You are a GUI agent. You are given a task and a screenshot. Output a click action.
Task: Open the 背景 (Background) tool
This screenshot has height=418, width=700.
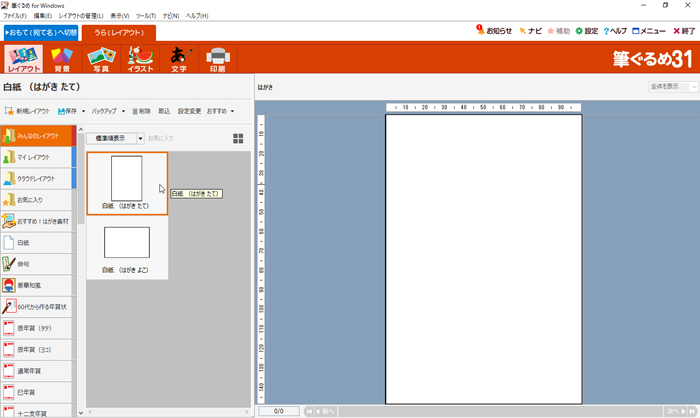(62, 60)
